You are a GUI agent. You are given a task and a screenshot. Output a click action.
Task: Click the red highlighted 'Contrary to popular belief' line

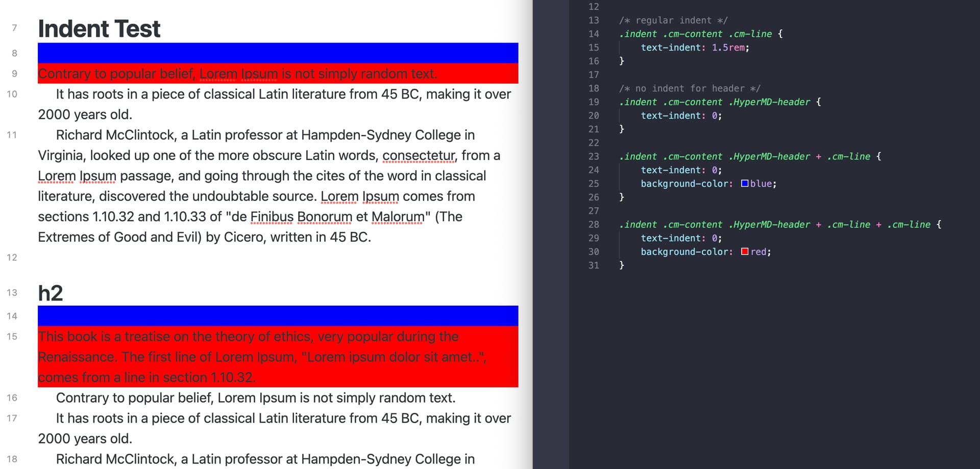[x=237, y=73]
